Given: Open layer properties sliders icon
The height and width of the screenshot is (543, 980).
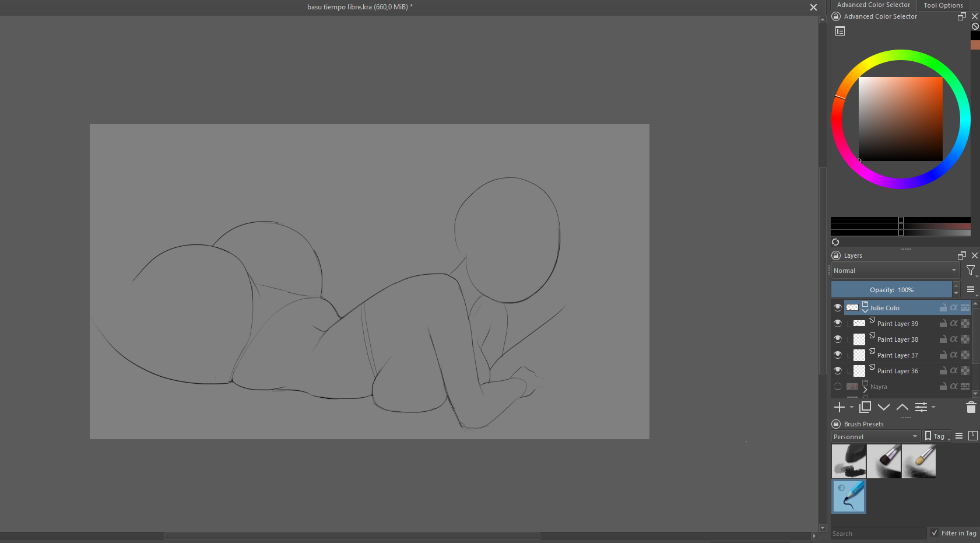Looking at the screenshot, I should click(921, 407).
